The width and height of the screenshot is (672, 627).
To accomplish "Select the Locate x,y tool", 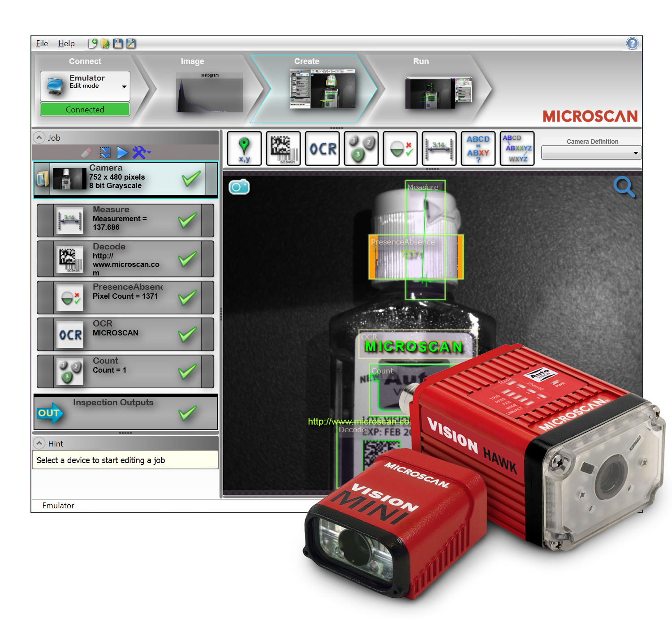I will [x=244, y=148].
